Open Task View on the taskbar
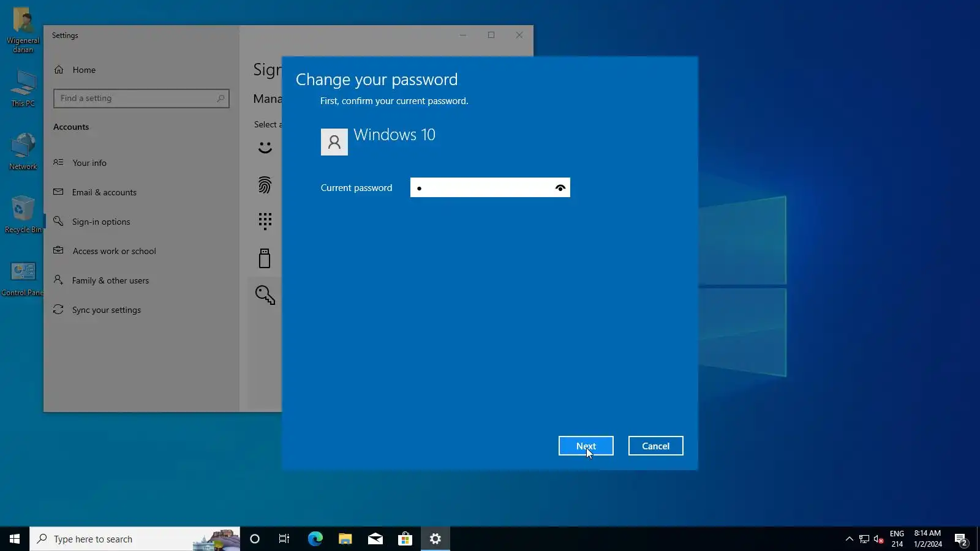This screenshot has width=980, height=551. click(x=284, y=539)
